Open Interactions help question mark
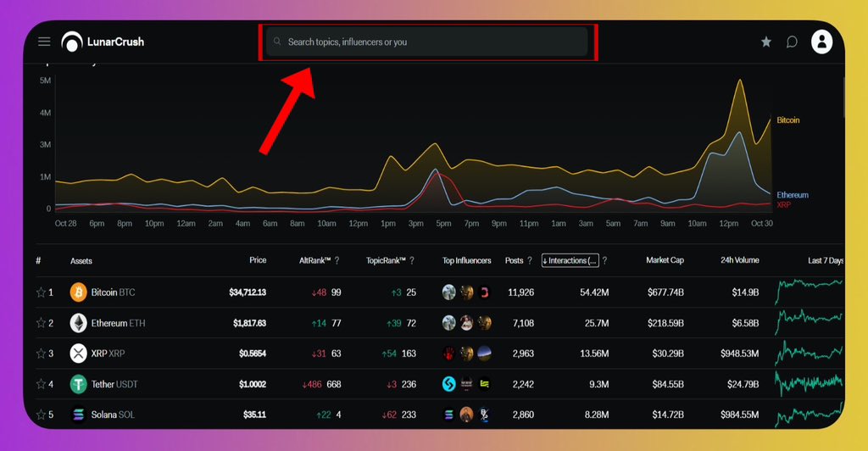Viewport: 868px width, 451px height. point(604,260)
